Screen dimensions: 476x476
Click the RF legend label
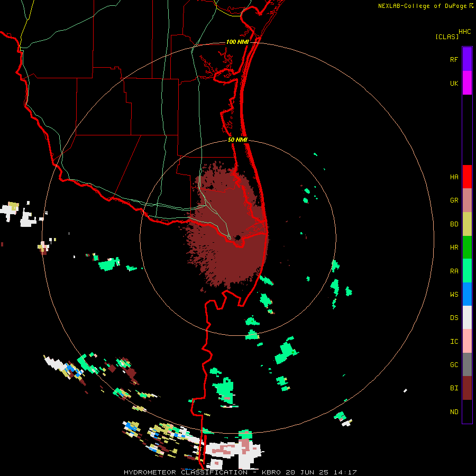tap(454, 59)
